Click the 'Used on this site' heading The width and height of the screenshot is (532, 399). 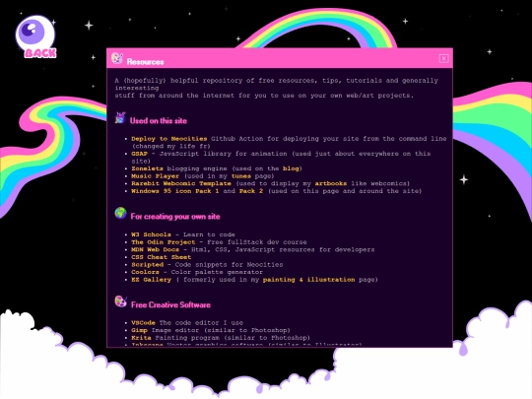coord(158,121)
